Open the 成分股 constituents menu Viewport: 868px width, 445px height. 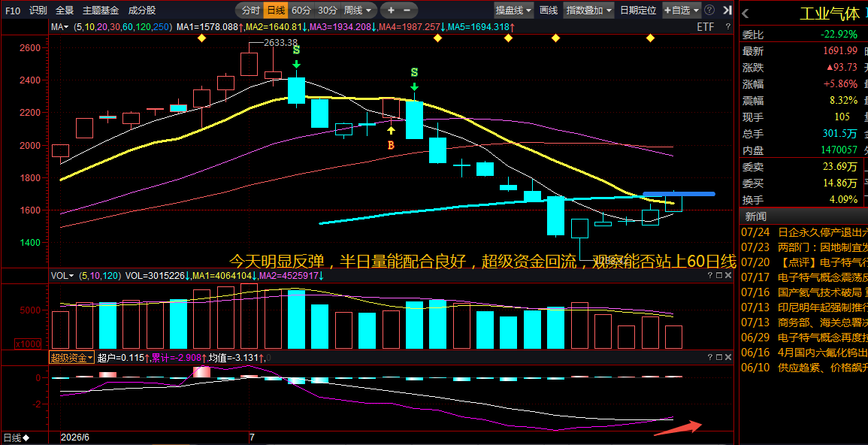coord(142,10)
